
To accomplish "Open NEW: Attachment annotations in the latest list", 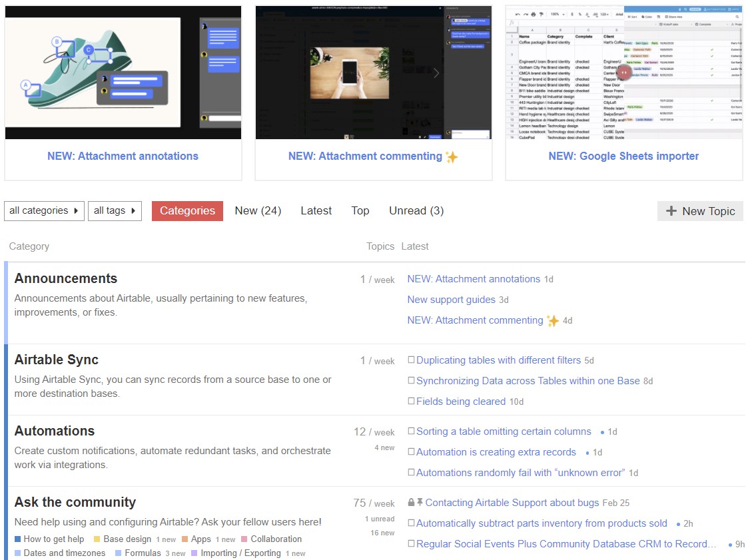I will tap(474, 279).
